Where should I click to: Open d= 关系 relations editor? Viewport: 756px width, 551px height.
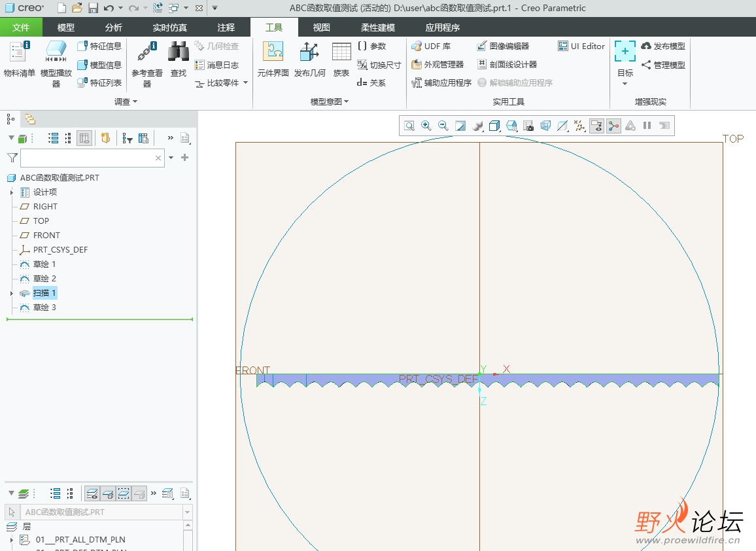click(x=371, y=82)
